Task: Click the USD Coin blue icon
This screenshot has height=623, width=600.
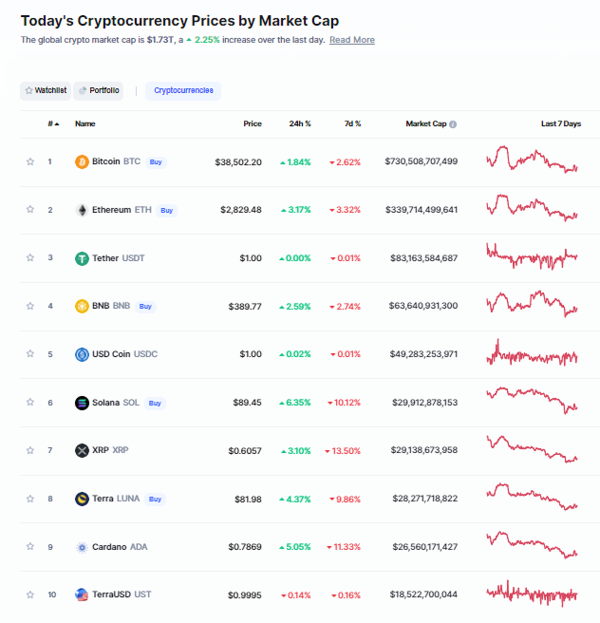Action: (x=82, y=354)
